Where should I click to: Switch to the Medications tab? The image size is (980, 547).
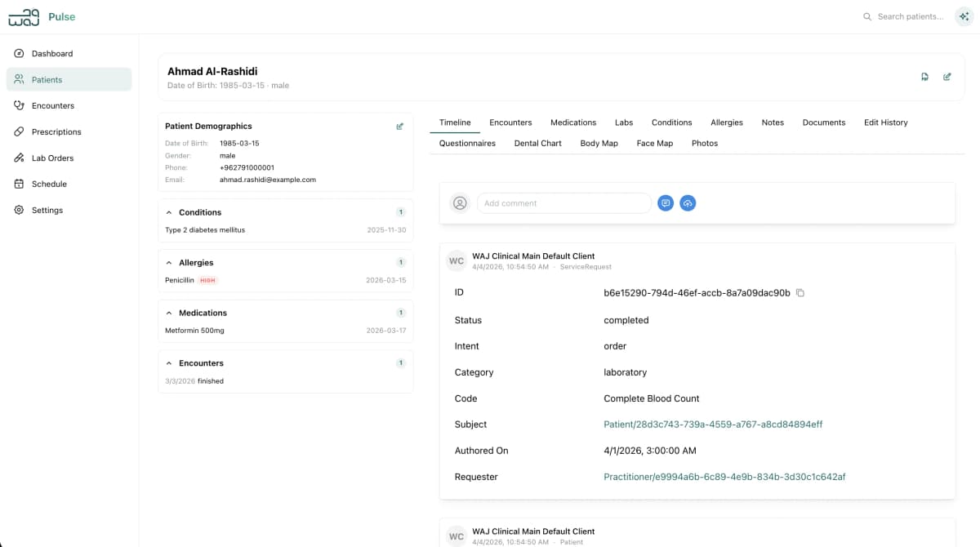pos(572,122)
